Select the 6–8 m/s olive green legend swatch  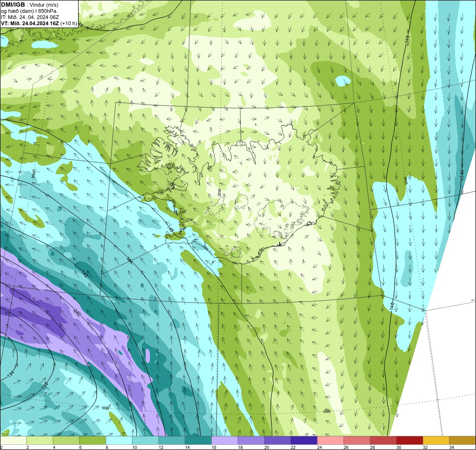[93, 440]
